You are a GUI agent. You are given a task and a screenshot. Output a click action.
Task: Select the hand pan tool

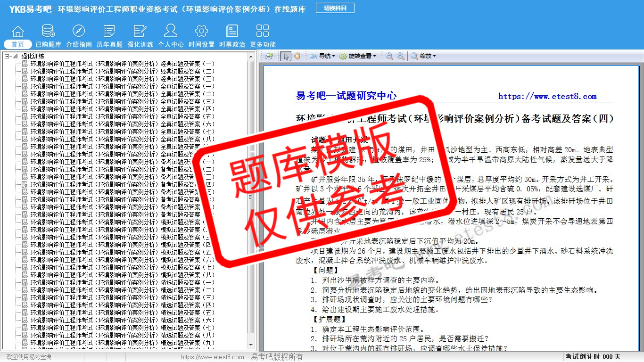coord(297,56)
